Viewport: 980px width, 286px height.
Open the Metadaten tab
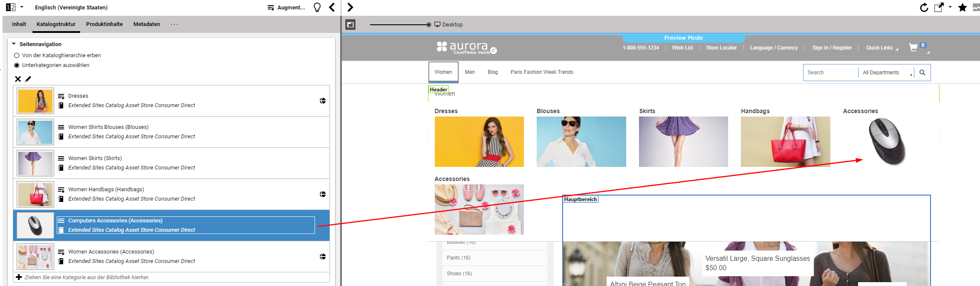click(147, 24)
